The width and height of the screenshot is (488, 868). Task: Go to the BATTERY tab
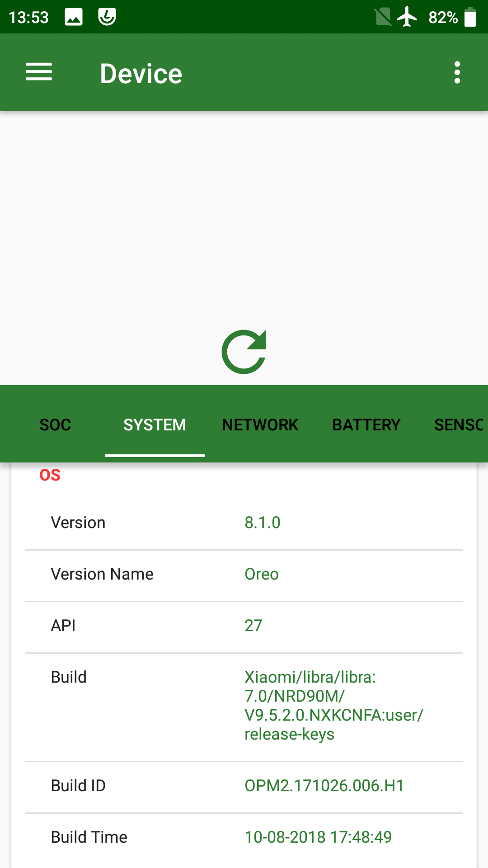366,425
